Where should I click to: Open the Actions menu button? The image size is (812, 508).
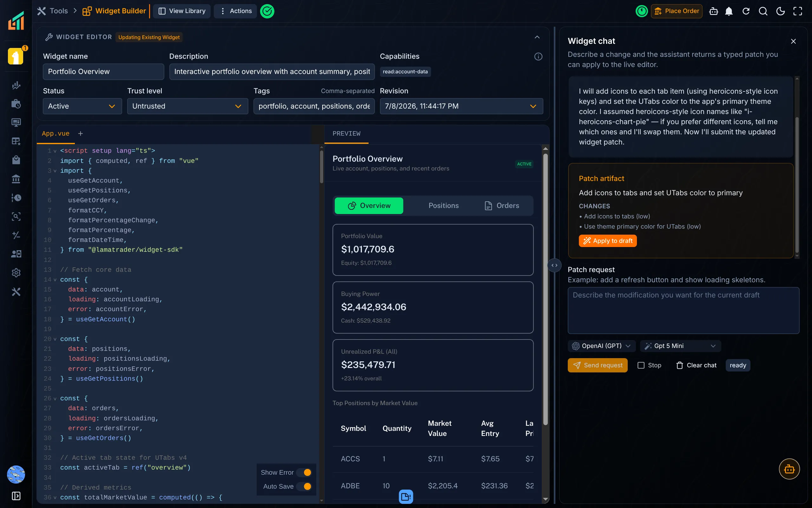tap(236, 11)
